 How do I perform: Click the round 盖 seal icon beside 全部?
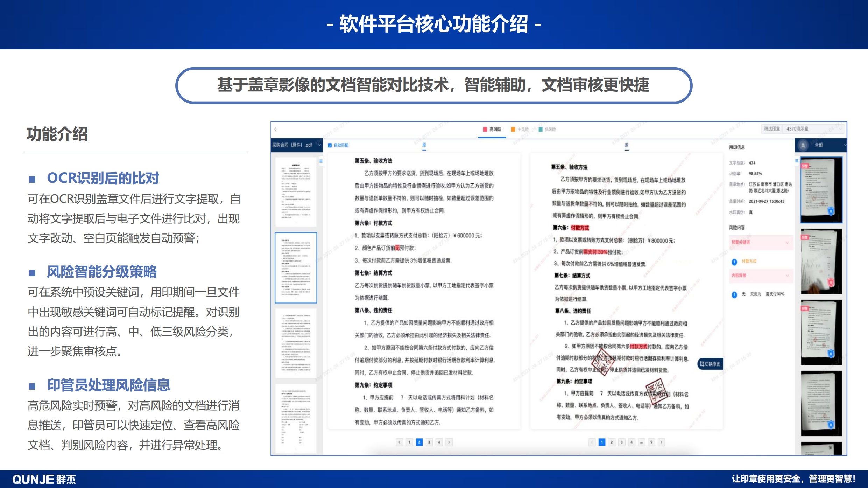(x=803, y=145)
